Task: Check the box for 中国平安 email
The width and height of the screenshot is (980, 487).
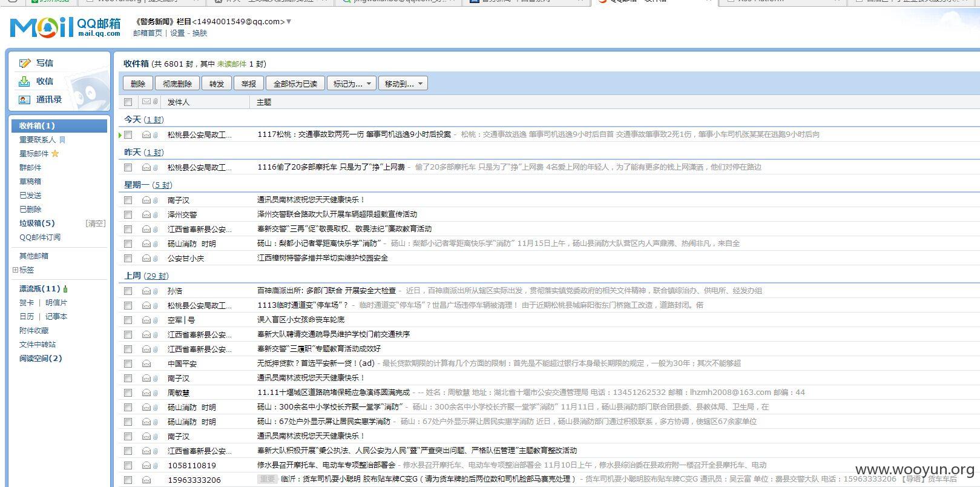Action: (128, 363)
